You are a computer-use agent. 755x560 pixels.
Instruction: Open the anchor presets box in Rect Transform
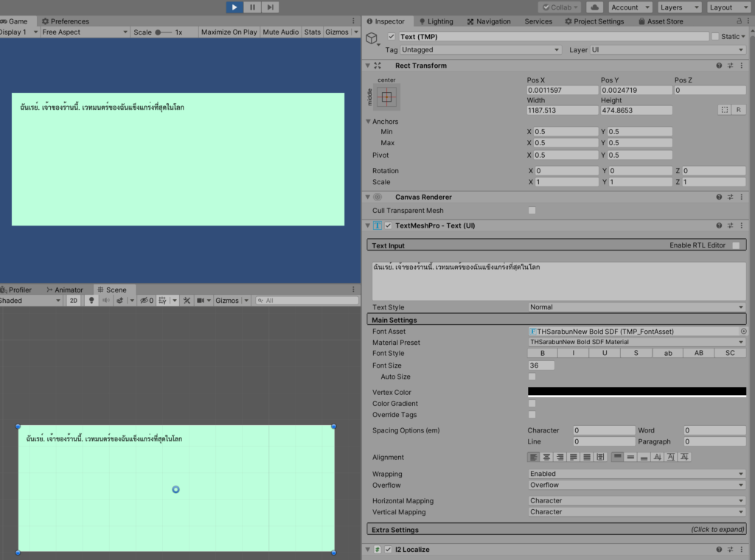tap(386, 96)
